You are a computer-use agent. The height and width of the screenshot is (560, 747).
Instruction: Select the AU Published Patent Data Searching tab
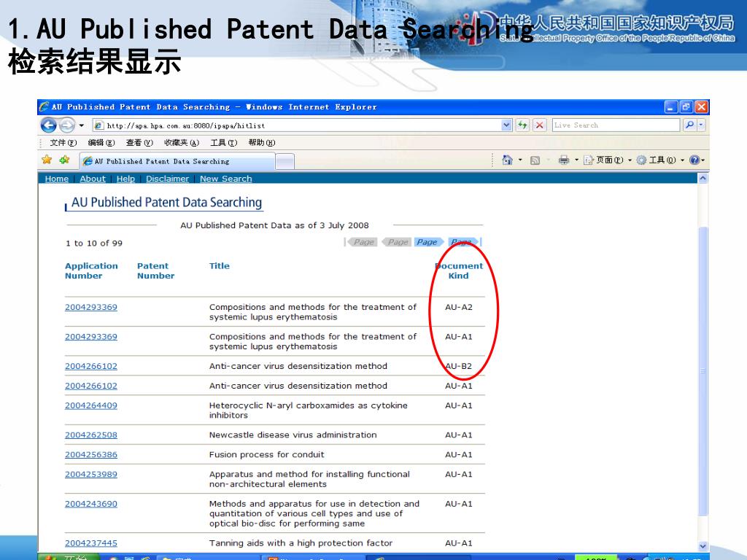(x=177, y=161)
